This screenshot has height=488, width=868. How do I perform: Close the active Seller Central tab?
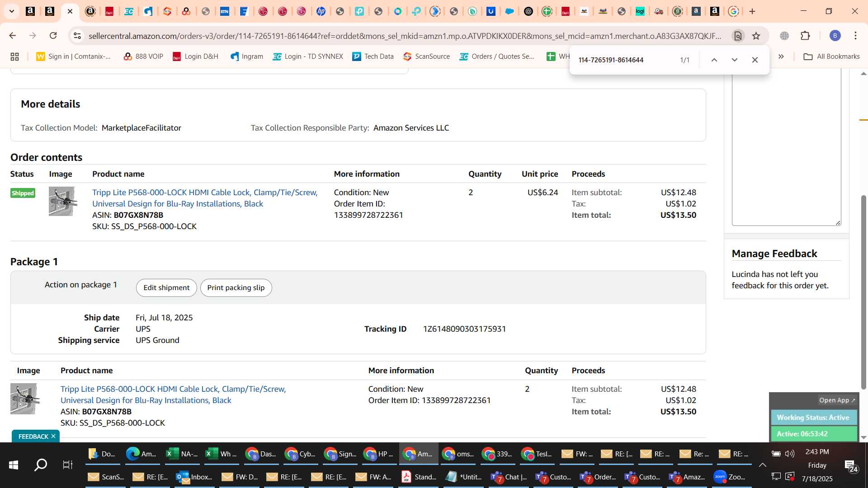(x=70, y=11)
